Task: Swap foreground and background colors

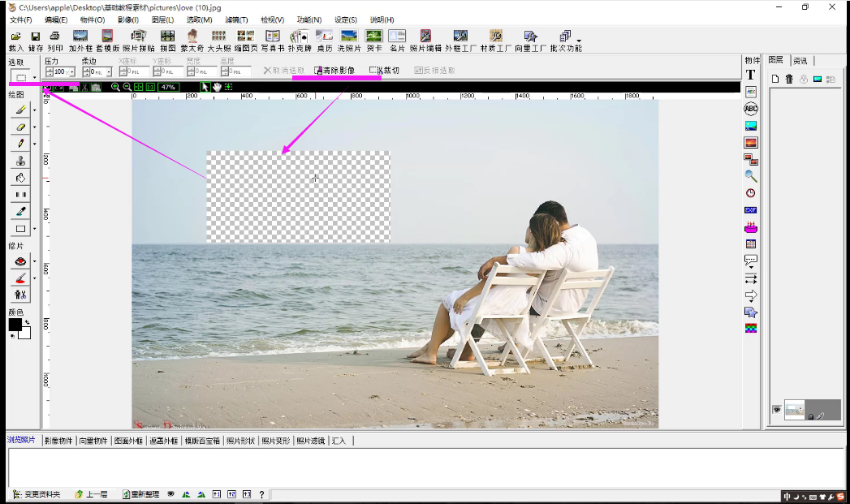Action: click(27, 322)
